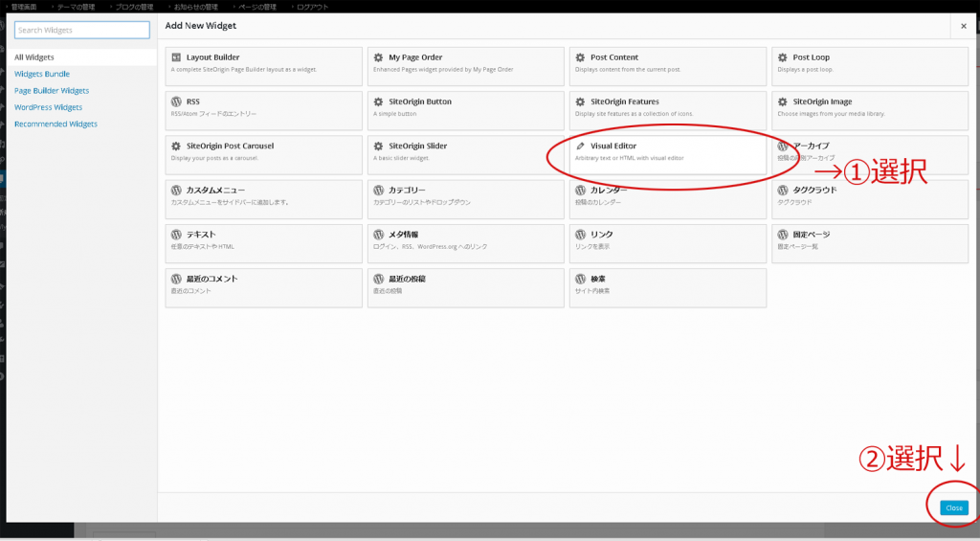Viewport: 980px width, 541px height.
Task: Click the RSS WordPress logo icon
Action: (x=176, y=101)
